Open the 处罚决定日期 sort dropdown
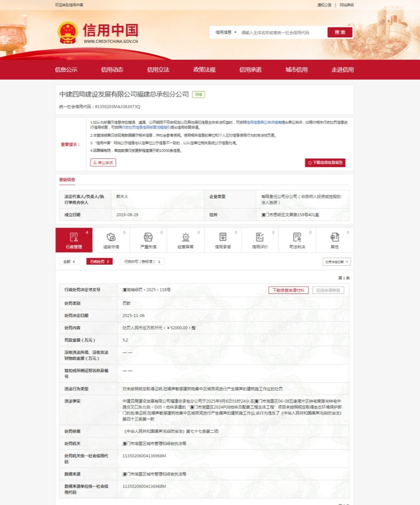Image resolution: width=420 pixels, height=505 pixels. pyautogui.click(x=336, y=261)
